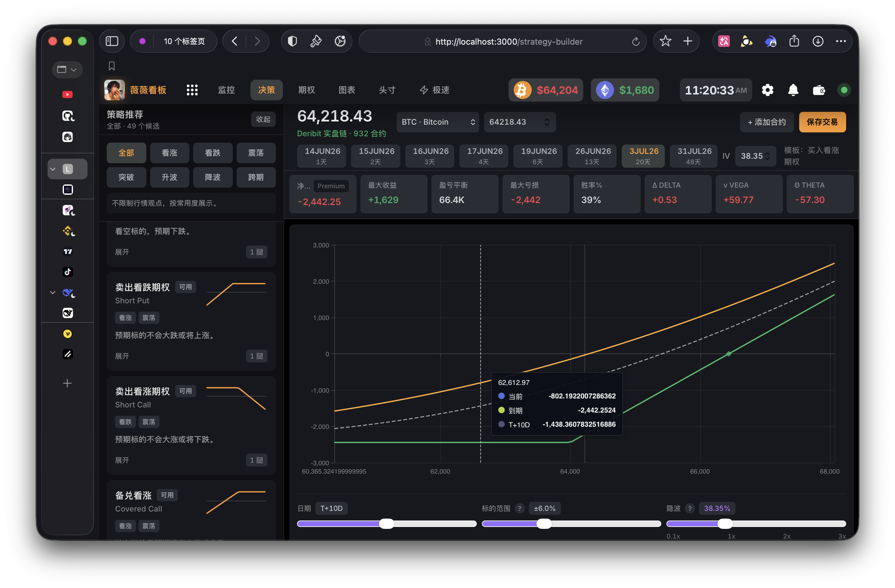
Task: Open the TikTok sidebar shortcut
Action: [x=68, y=272]
